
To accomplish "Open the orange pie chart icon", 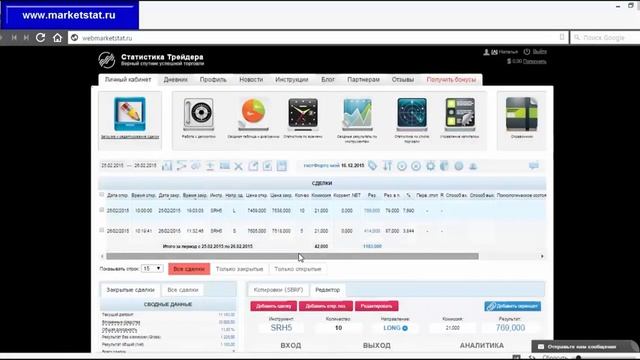I will (x=253, y=113).
